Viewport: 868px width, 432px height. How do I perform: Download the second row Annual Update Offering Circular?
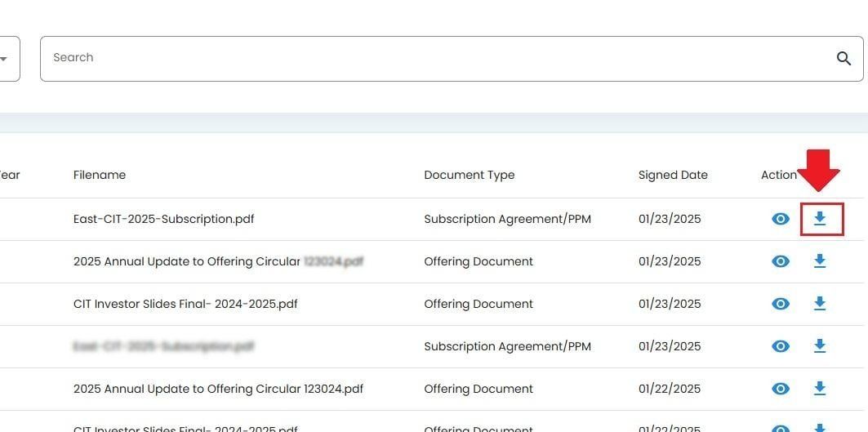point(820,261)
